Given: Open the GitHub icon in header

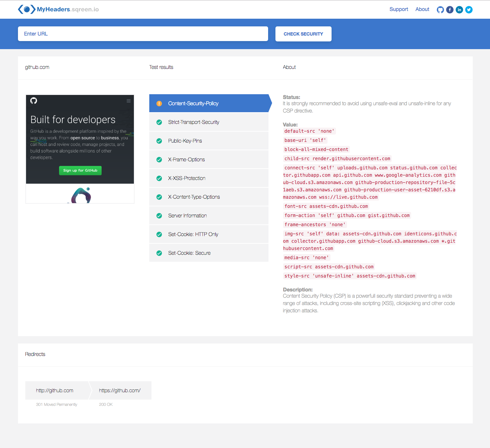Looking at the screenshot, I should point(440,10).
